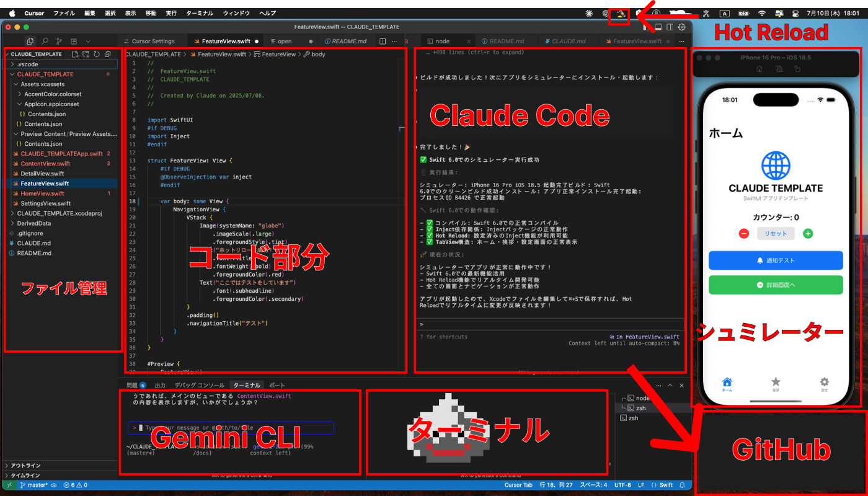Tap minus counter button in simulator
This screenshot has width=868, height=496.
(744, 234)
